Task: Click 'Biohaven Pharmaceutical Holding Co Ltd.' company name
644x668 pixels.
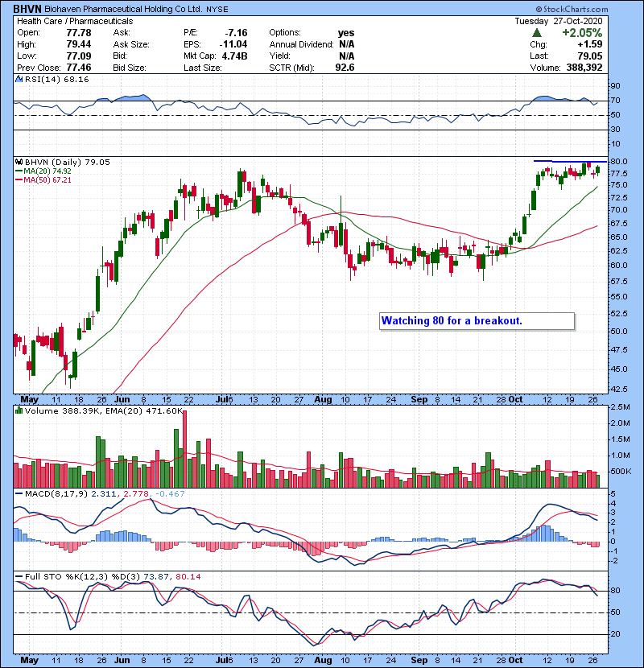Action: click(123, 9)
